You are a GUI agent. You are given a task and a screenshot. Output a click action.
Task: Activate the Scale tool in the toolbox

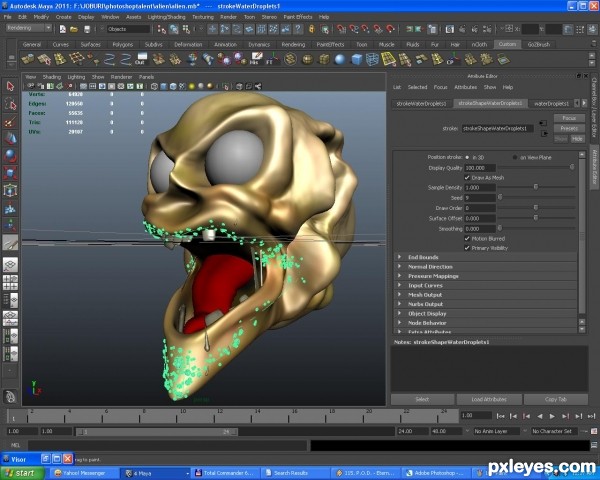pyautogui.click(x=10, y=173)
